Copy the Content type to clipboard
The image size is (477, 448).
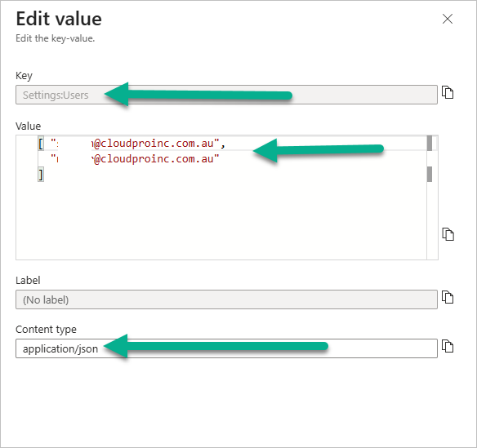(448, 346)
